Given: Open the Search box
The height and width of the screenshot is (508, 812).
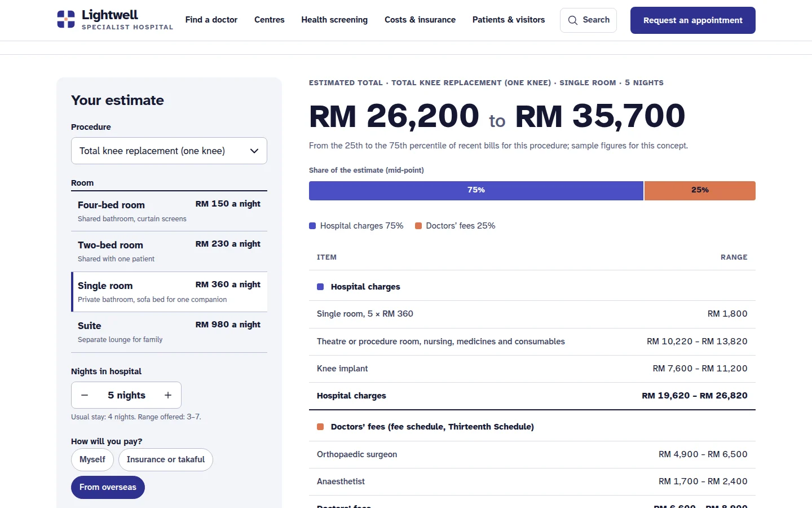Looking at the screenshot, I should click(x=588, y=20).
